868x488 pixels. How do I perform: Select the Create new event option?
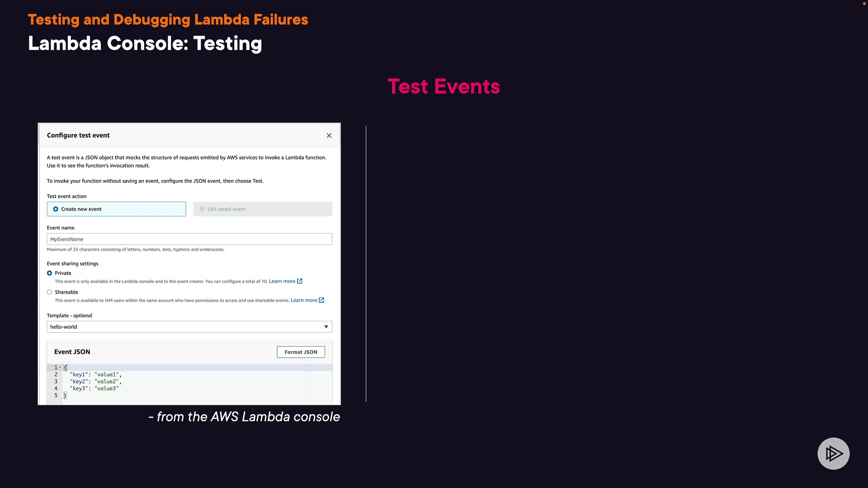(x=56, y=209)
